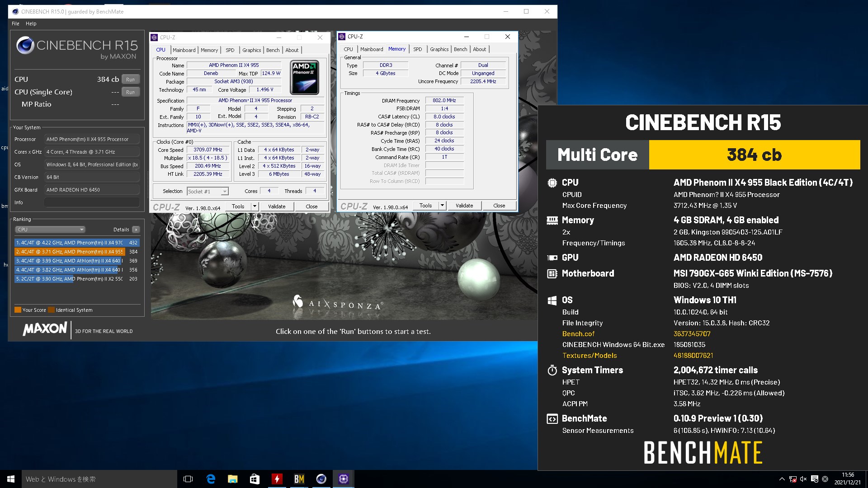Click the taskbar search box
Screen dimensions: 868x488
click(99, 479)
